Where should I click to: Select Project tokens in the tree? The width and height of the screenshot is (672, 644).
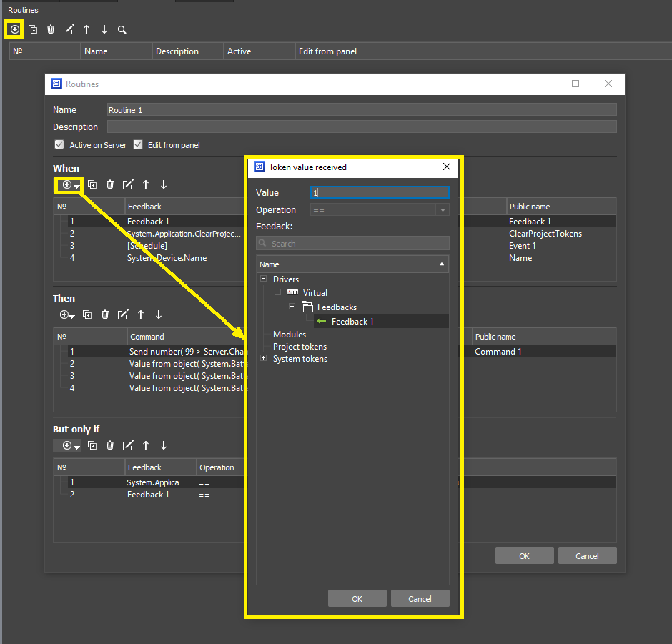(x=300, y=347)
